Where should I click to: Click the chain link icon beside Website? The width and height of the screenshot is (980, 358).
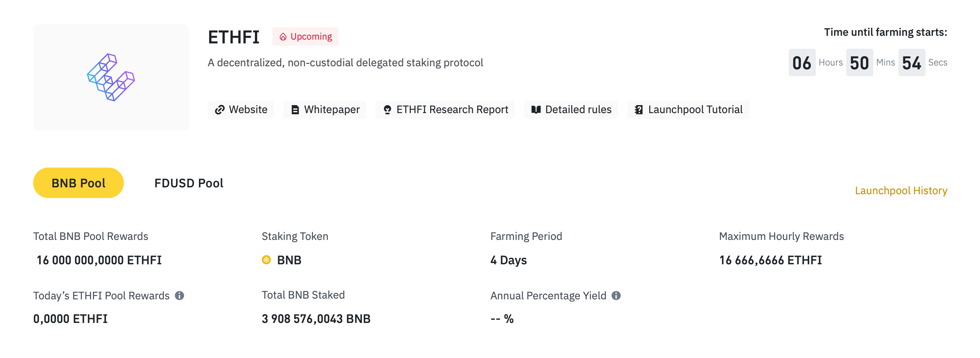[219, 110]
